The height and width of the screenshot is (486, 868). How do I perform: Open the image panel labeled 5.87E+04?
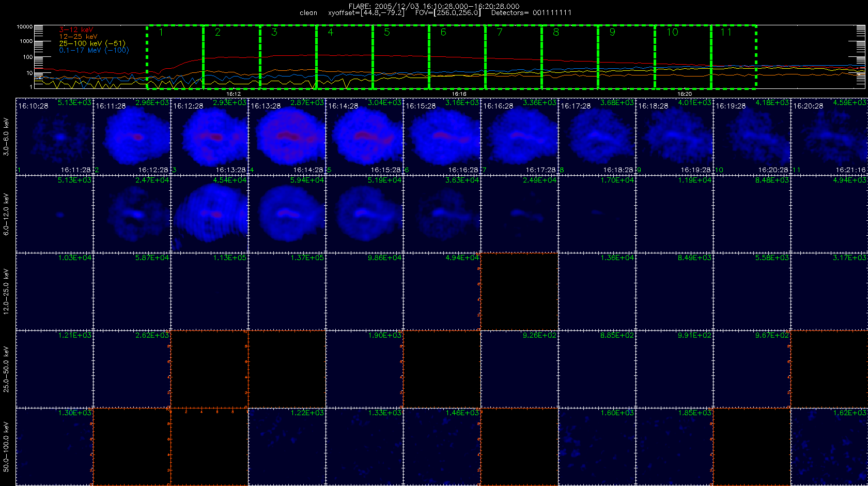point(132,292)
